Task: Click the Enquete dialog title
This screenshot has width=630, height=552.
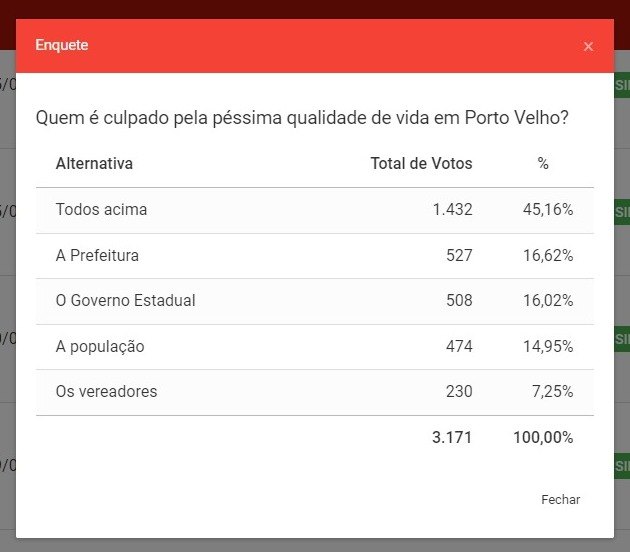Action: [x=62, y=45]
